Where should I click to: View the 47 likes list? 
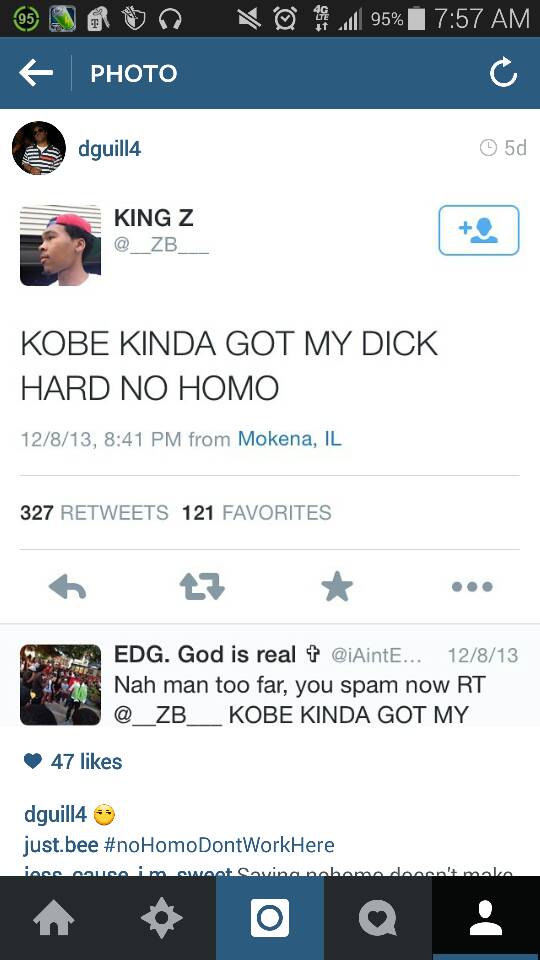[86, 762]
